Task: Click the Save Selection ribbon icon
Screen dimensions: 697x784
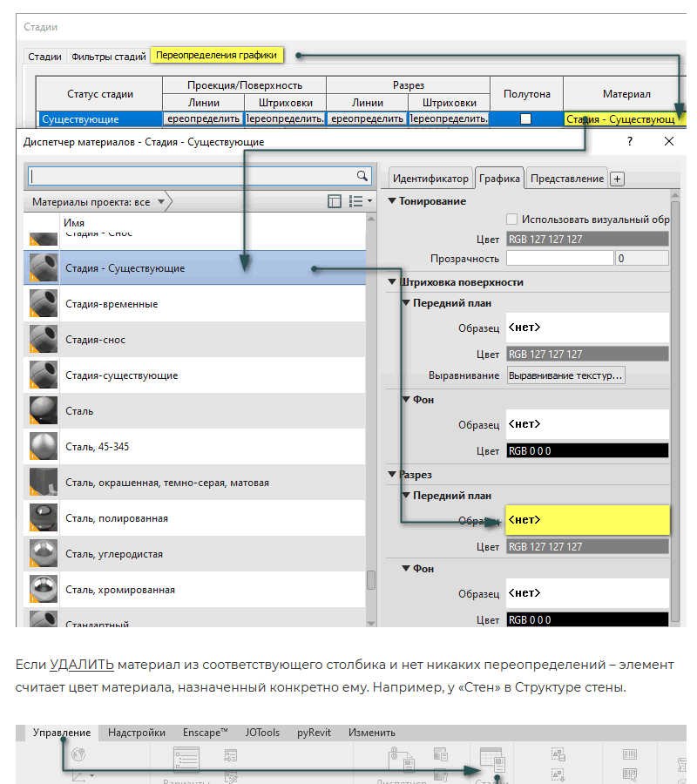Action: pyautogui.click(x=558, y=754)
